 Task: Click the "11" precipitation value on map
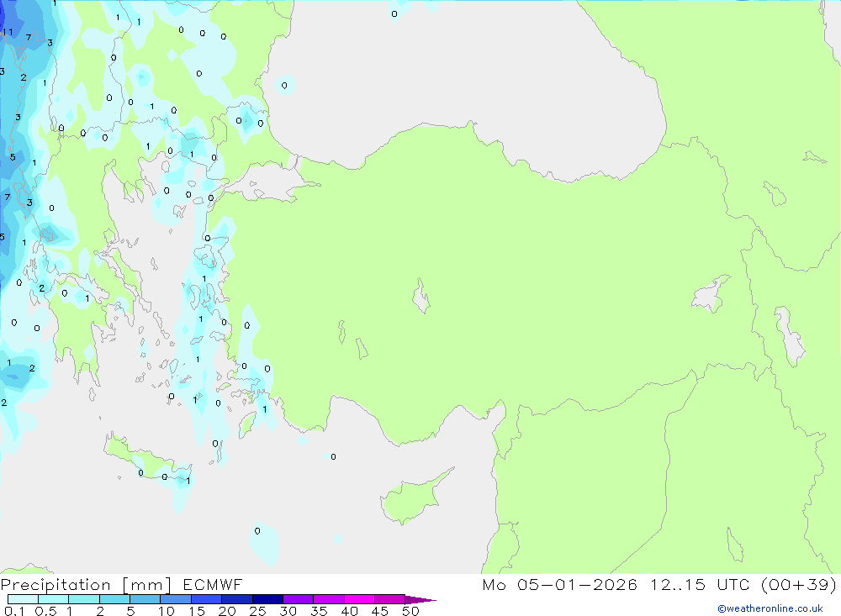tap(8, 32)
